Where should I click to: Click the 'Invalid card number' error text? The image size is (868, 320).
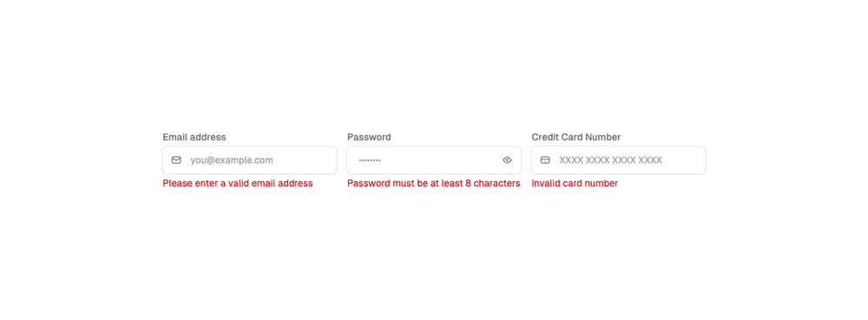(575, 184)
